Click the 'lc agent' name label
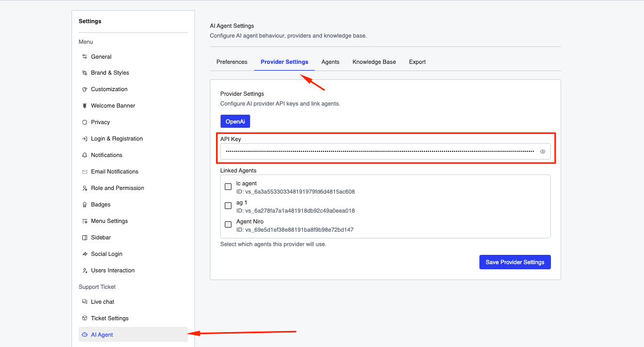 (x=246, y=184)
